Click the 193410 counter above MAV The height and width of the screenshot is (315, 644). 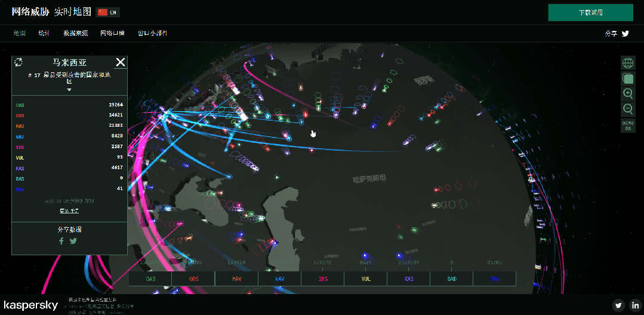pyautogui.click(x=236, y=262)
